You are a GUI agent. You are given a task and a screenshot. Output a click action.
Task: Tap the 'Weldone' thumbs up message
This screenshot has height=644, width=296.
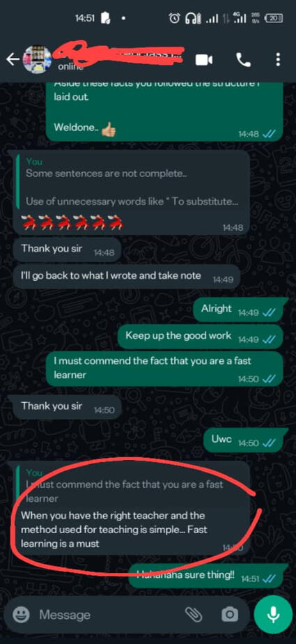point(164,111)
